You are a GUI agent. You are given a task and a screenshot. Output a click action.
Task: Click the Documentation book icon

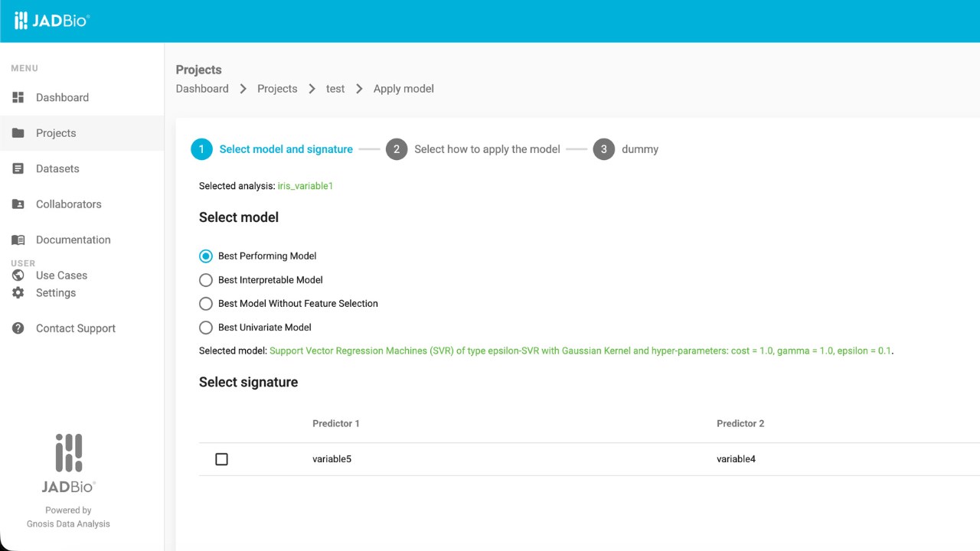(x=18, y=240)
